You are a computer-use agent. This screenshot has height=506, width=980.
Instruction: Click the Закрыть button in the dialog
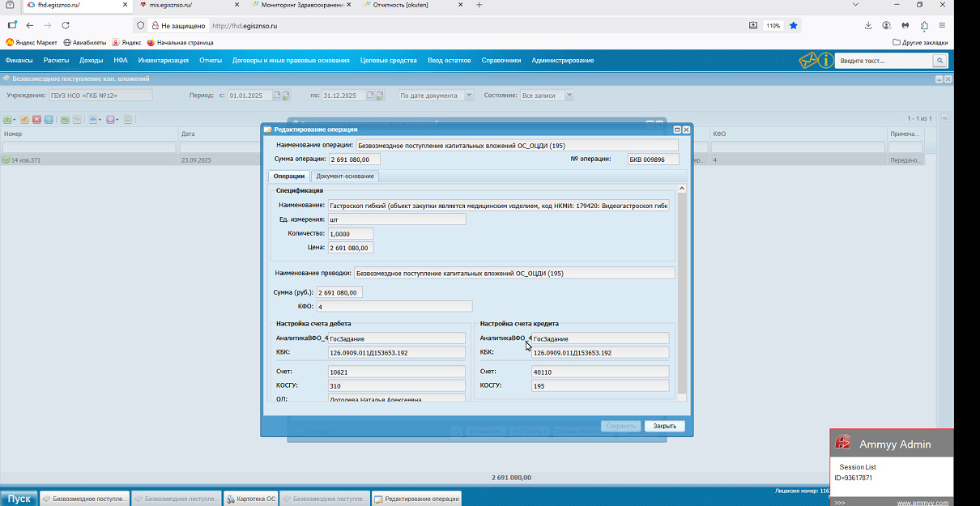pyautogui.click(x=665, y=426)
